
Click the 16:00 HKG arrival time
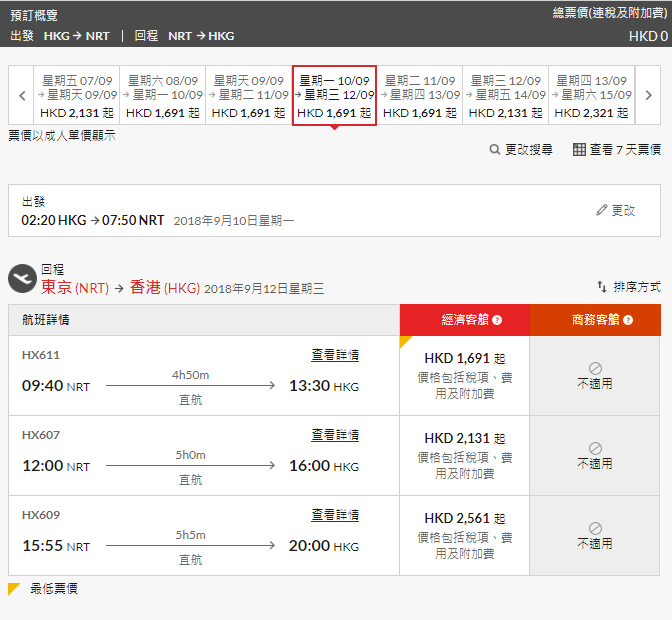point(324,466)
